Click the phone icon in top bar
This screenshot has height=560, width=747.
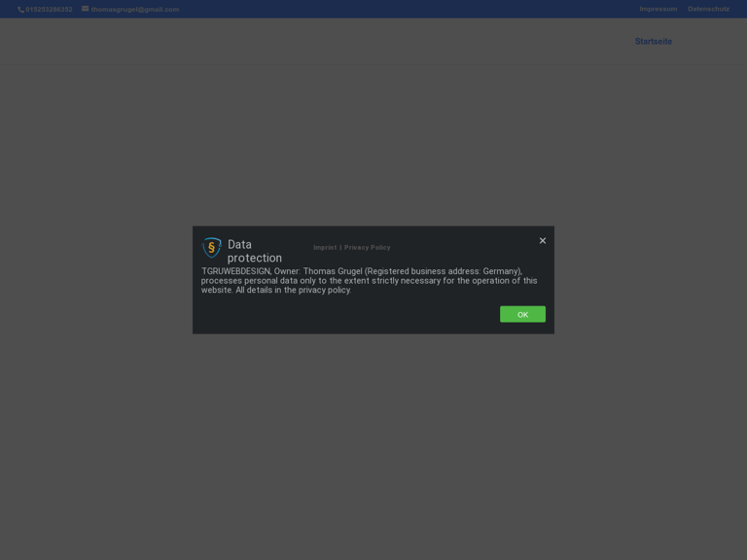[x=20, y=10]
